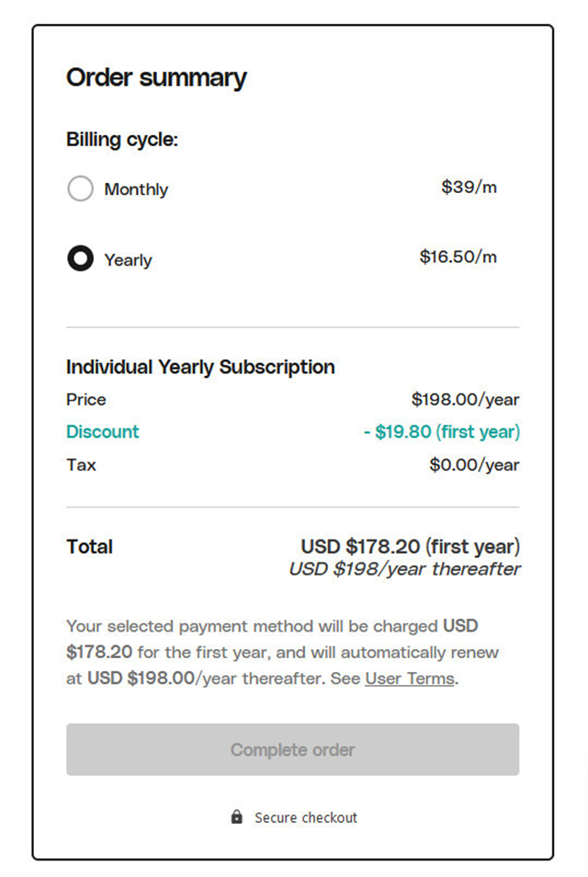Click the Billing cycle label
588x877 pixels.
point(123,139)
